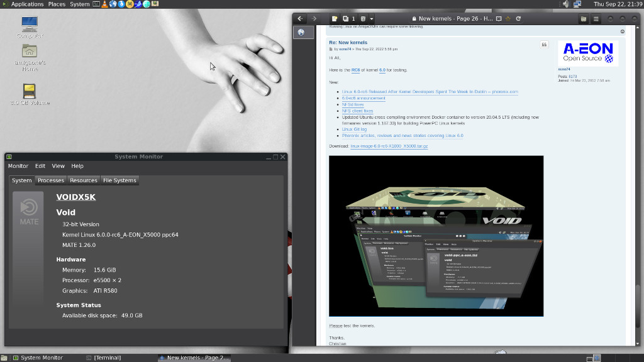Reload the New kernels page

[518, 18]
